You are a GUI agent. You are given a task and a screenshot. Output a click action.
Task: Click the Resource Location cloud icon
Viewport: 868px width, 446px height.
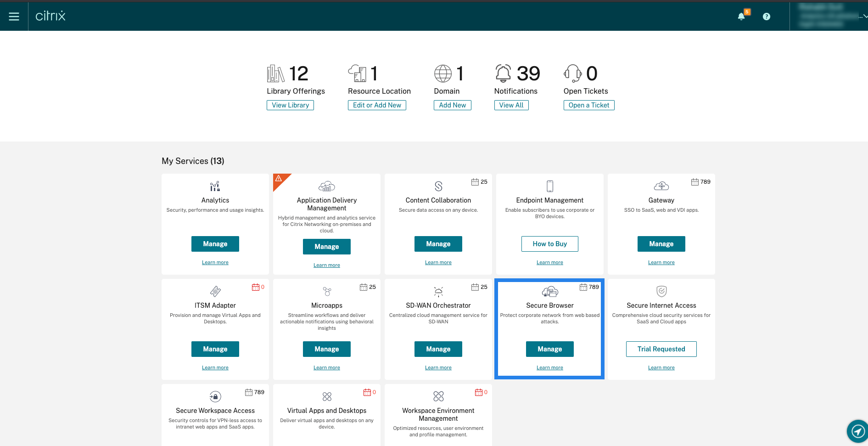(x=358, y=73)
